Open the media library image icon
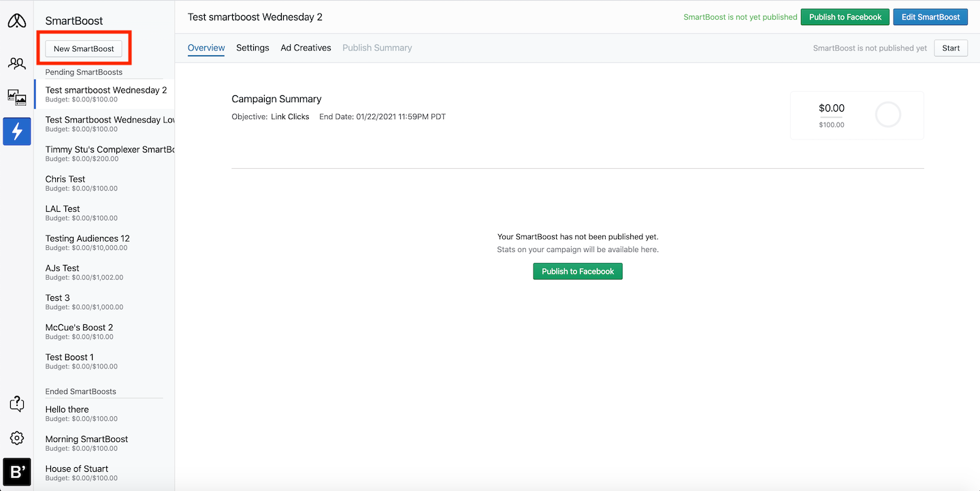 (17, 97)
